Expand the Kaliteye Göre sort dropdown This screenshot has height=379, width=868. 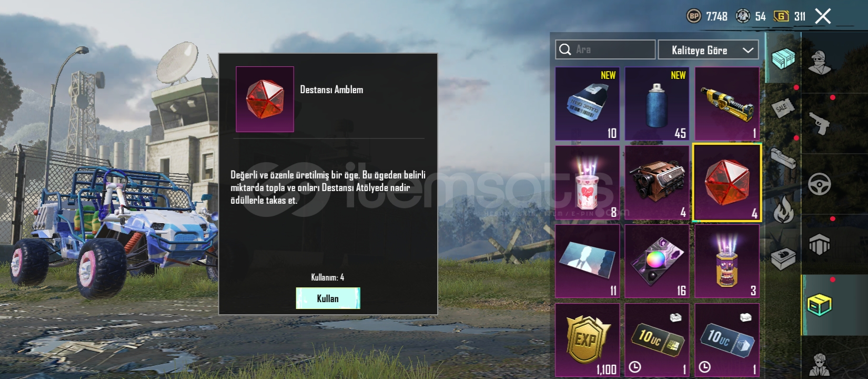(708, 50)
